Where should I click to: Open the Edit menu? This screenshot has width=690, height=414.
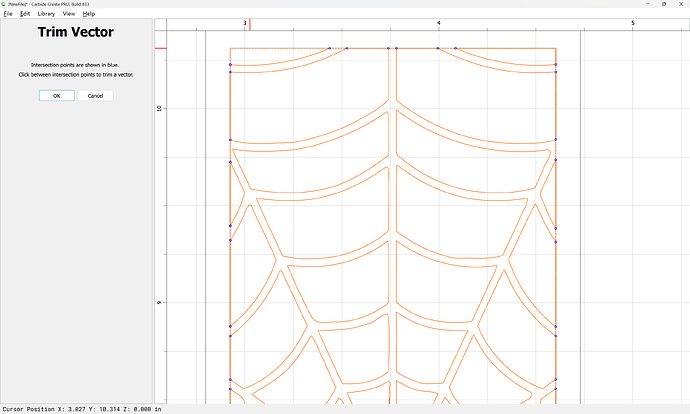[23, 14]
